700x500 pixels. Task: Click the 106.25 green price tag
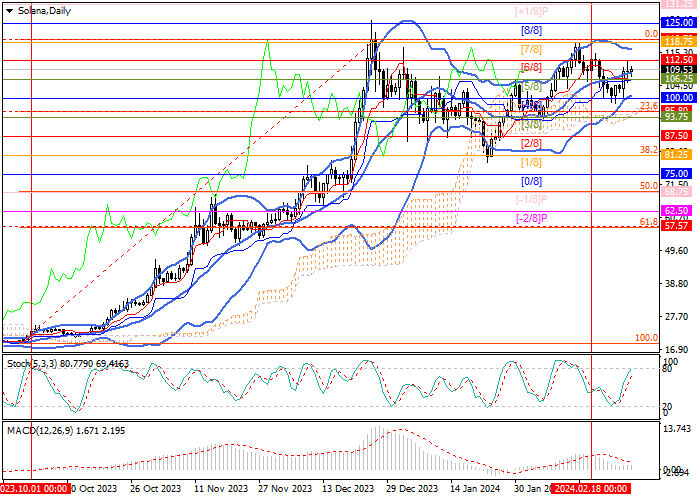(x=678, y=79)
